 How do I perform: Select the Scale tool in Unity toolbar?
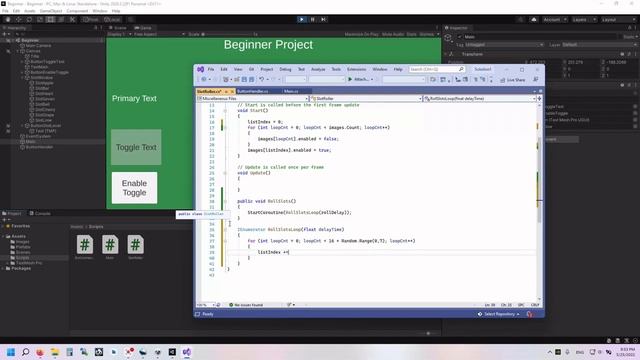click(40, 19)
